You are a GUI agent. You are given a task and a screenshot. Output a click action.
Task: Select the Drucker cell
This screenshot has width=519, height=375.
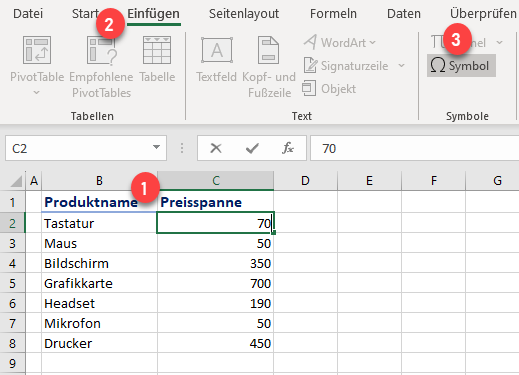99,343
